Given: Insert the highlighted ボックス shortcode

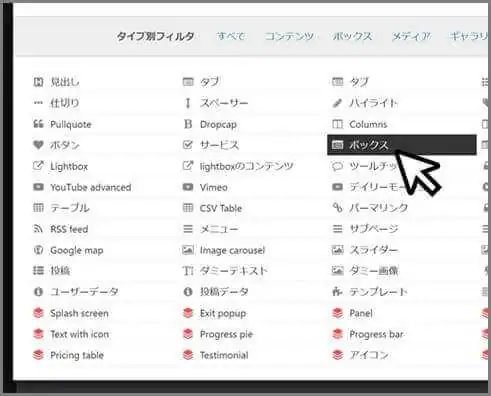Looking at the screenshot, I should [402, 145].
